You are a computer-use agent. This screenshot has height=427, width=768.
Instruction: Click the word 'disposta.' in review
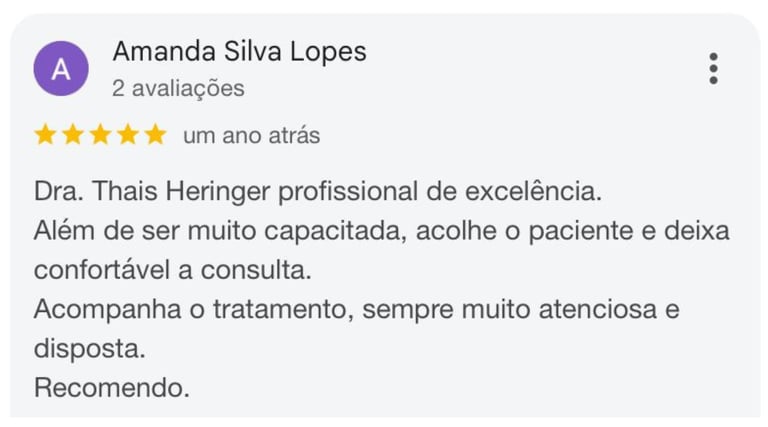click(90, 349)
